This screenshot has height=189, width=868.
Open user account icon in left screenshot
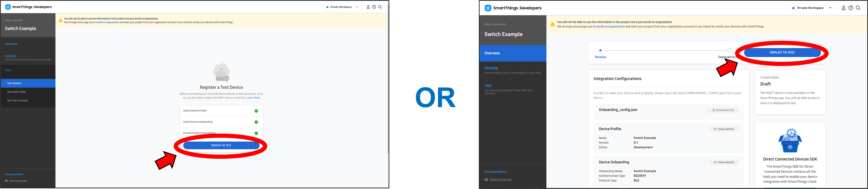[x=368, y=7]
